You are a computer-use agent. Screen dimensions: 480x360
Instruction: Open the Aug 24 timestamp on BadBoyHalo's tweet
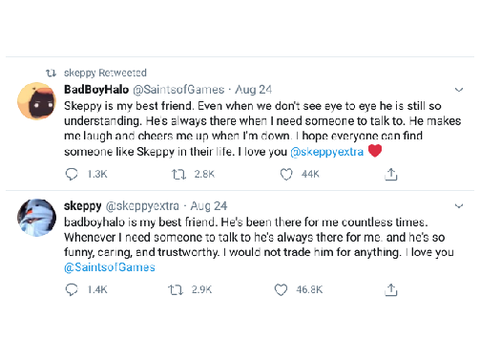253,89
